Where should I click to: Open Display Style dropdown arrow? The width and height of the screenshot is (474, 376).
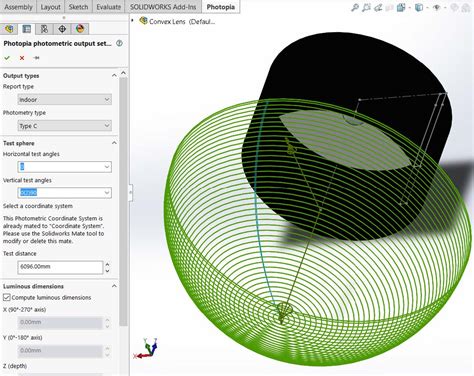point(427,7)
